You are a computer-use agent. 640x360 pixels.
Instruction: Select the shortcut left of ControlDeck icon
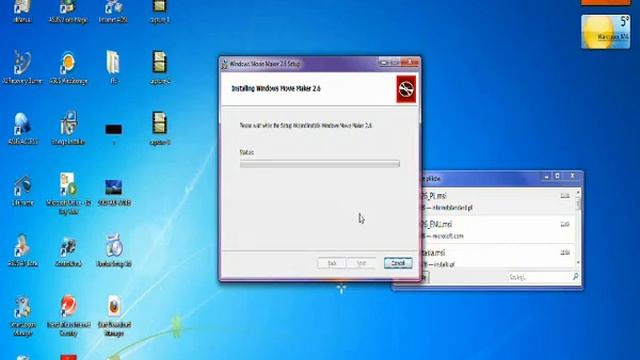pyautogui.click(x=22, y=251)
